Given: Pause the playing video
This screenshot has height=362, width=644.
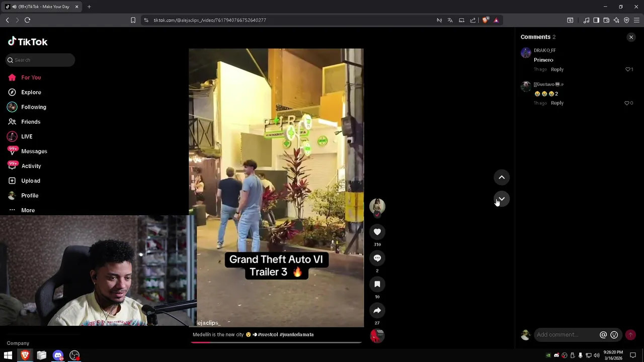Looking at the screenshot, I should click(x=276, y=188).
